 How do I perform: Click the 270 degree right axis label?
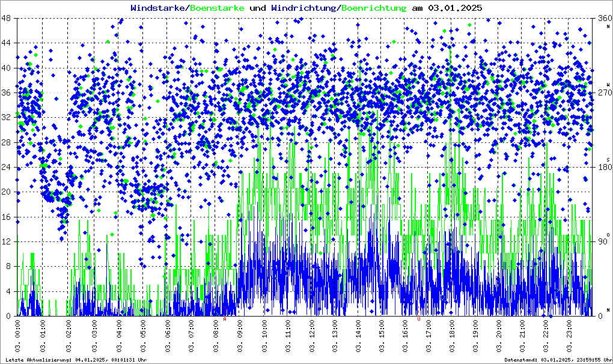tap(602, 93)
